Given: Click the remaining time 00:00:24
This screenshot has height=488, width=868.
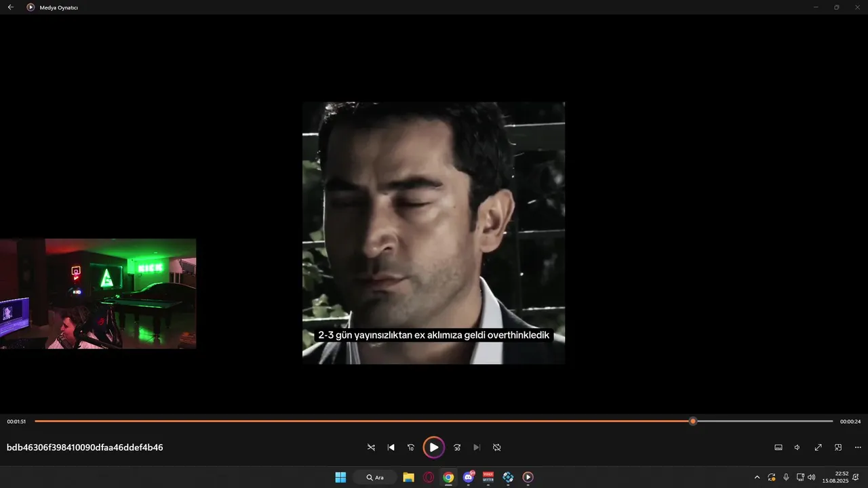Looking at the screenshot, I should click(x=850, y=422).
